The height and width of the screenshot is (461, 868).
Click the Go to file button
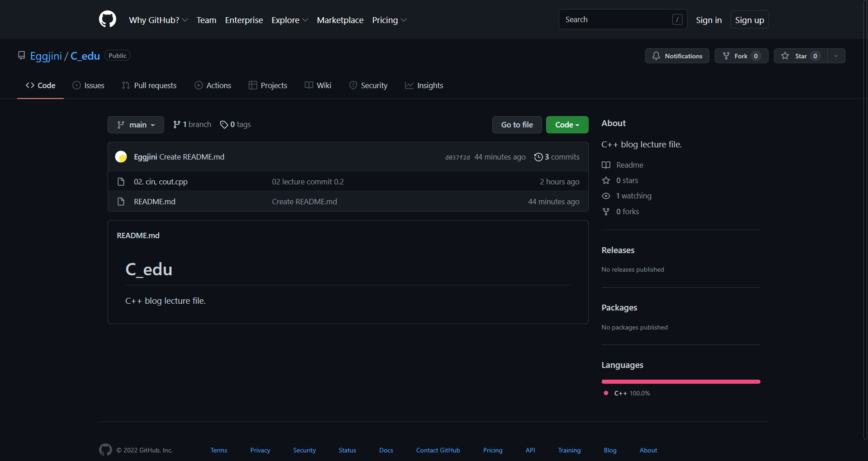[x=517, y=125]
